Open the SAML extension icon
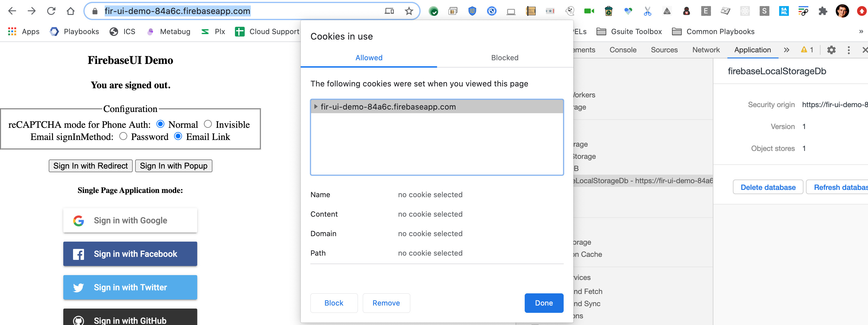The width and height of the screenshot is (868, 325). coord(784,11)
